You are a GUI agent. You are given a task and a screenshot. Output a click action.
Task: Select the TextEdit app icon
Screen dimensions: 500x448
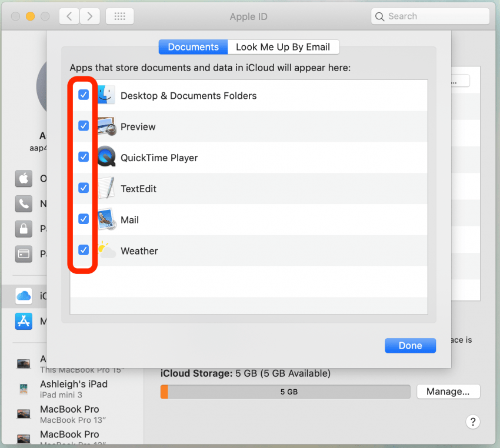point(106,188)
